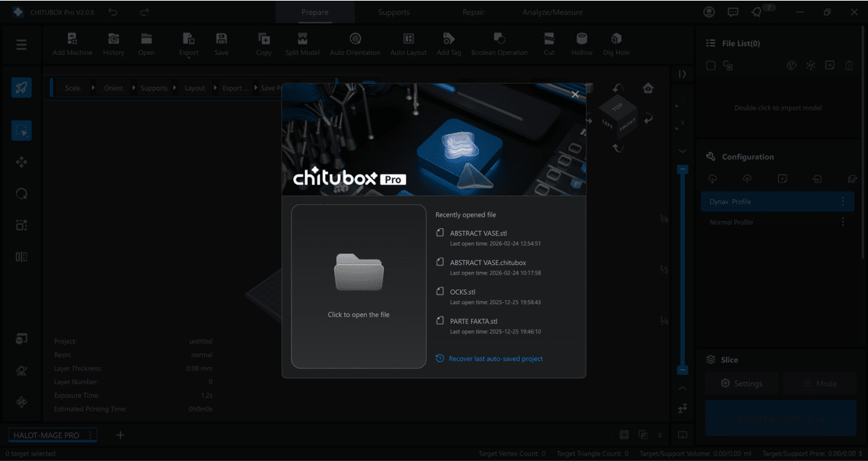Switch to the Repair tab
The width and height of the screenshot is (868, 461).
point(473,12)
